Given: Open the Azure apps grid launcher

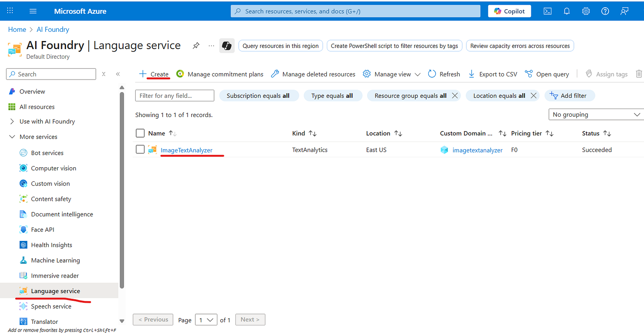Looking at the screenshot, I should click(10, 11).
